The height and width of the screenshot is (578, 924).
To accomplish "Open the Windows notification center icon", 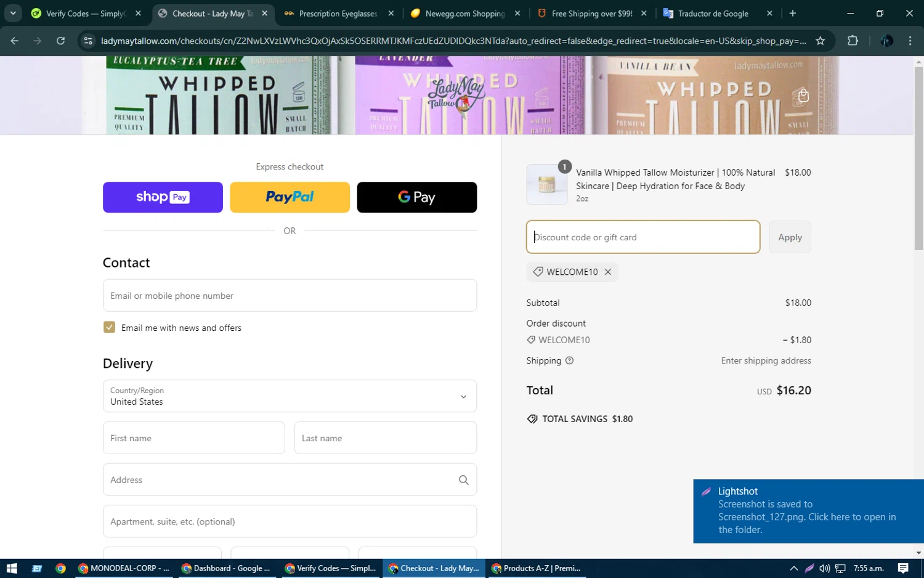I will [903, 568].
